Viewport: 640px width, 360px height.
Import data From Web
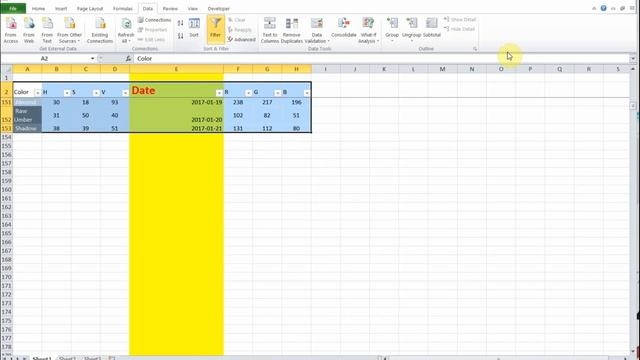[x=29, y=30]
